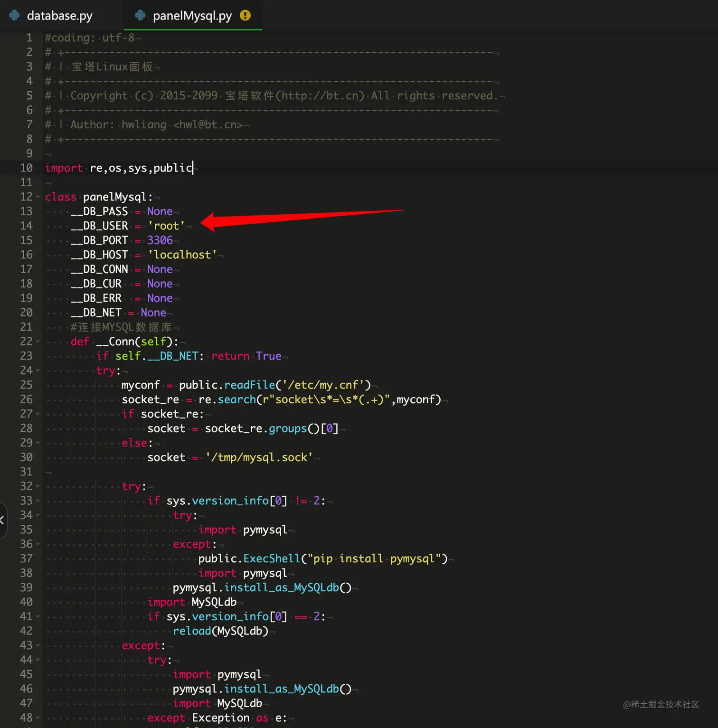Click the Copyright comment on line 5

[x=272, y=96]
